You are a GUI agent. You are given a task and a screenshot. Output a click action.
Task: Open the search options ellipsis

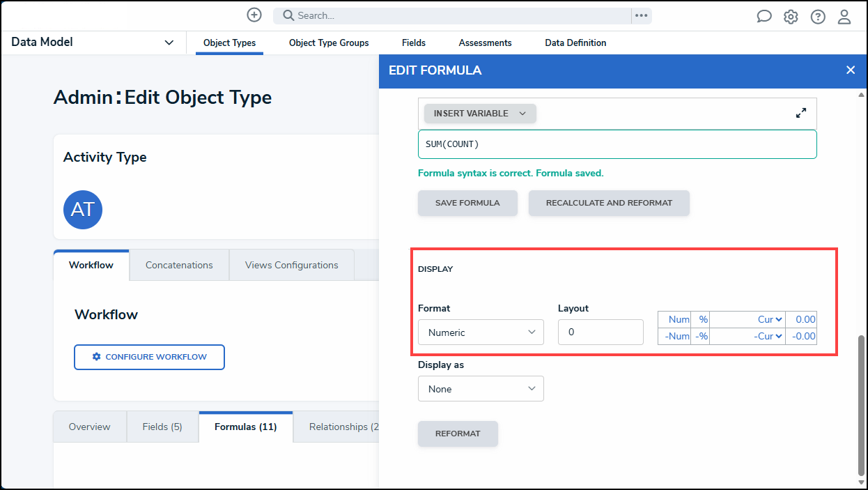[641, 15]
